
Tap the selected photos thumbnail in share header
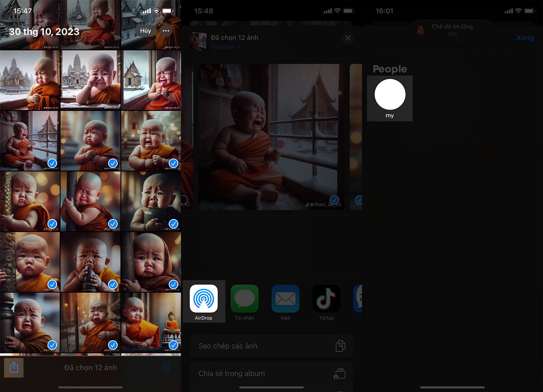click(198, 41)
